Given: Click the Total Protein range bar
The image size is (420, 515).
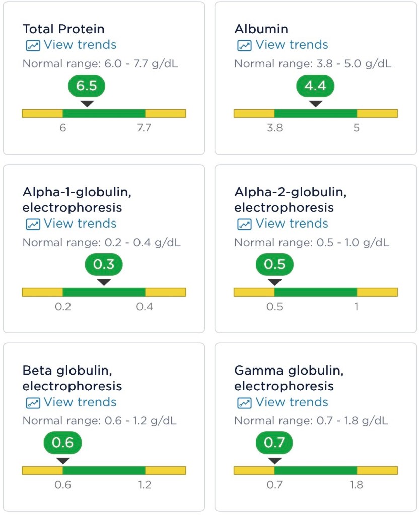Looking at the screenshot, I should [x=104, y=113].
